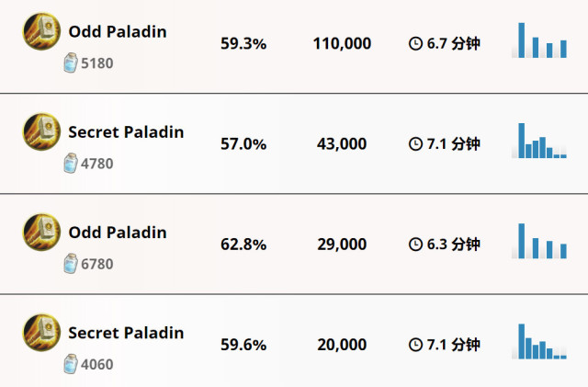The width and height of the screenshot is (588, 387).
Task: Open the Secret Paladin deck with 57.0% winrate
Action: (294, 143)
